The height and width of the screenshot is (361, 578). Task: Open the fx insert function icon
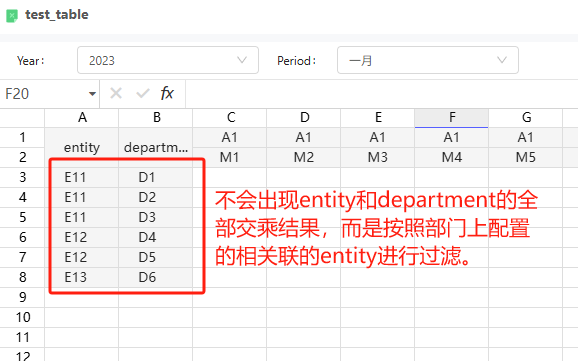(x=167, y=93)
